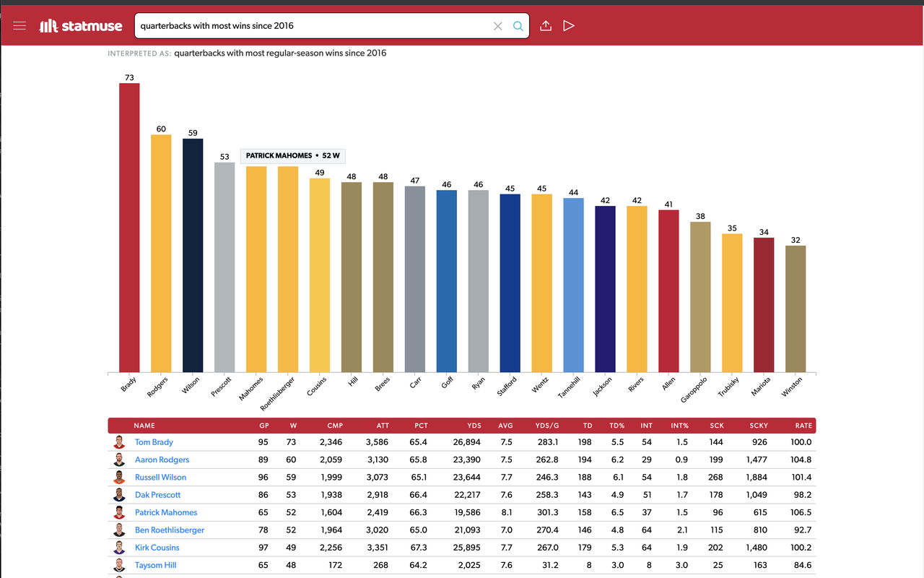Click the play icon in header
The height and width of the screenshot is (578, 924).
(569, 26)
